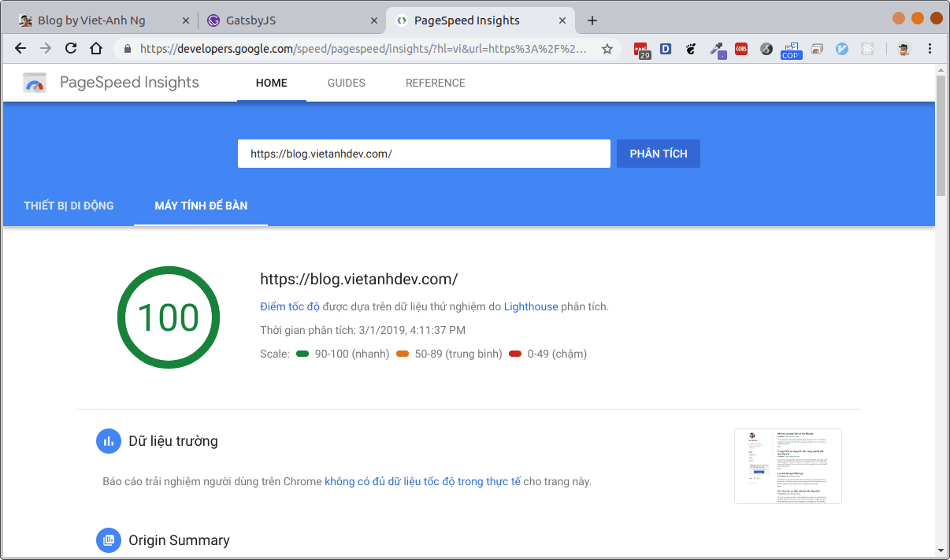Open the extension with the 29 badge
Screen dimensions: 950x560
[x=642, y=49]
